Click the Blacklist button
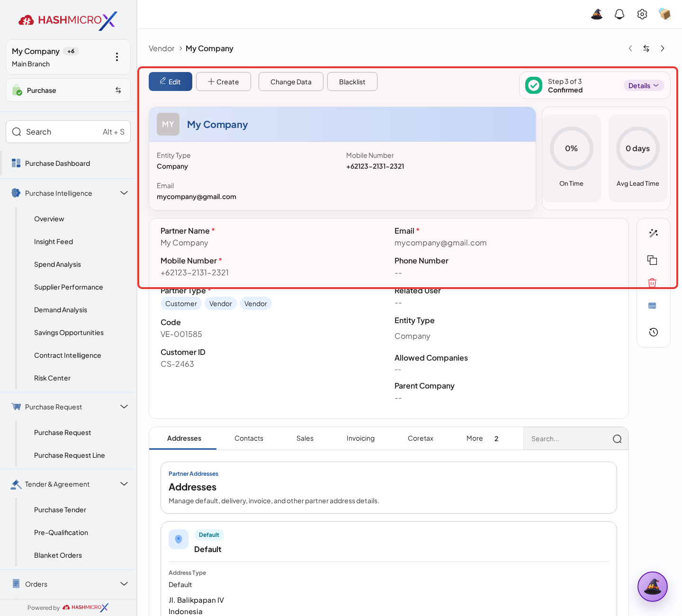Image resolution: width=682 pixels, height=616 pixels. click(352, 82)
